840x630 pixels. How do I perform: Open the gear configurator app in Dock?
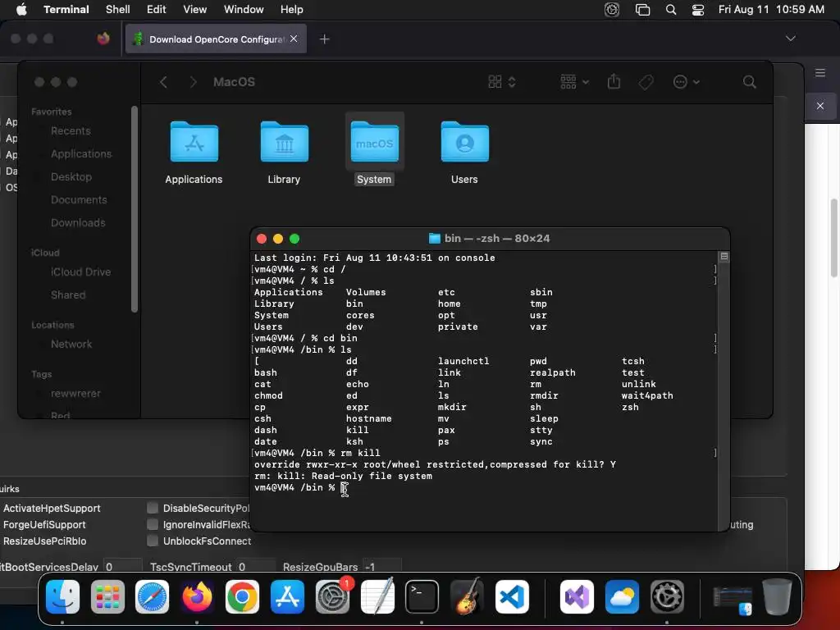coord(666,596)
